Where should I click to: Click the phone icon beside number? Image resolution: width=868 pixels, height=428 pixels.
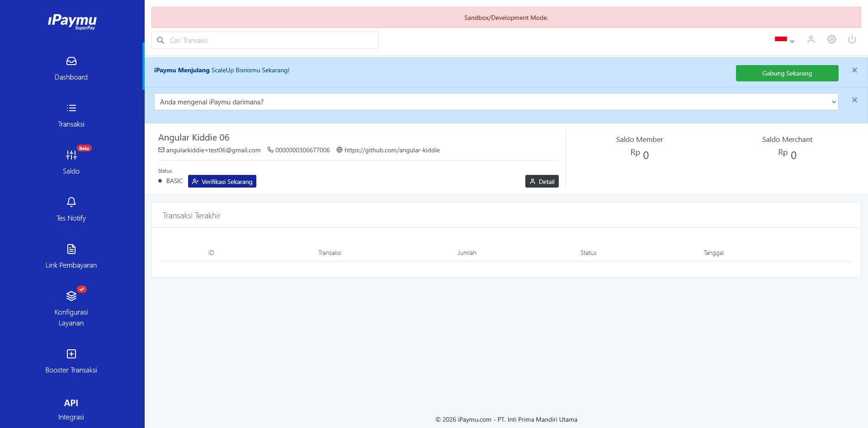point(270,150)
